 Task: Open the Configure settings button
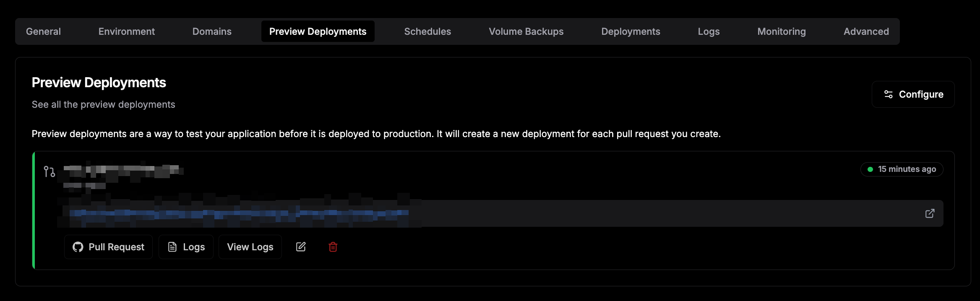(913, 94)
